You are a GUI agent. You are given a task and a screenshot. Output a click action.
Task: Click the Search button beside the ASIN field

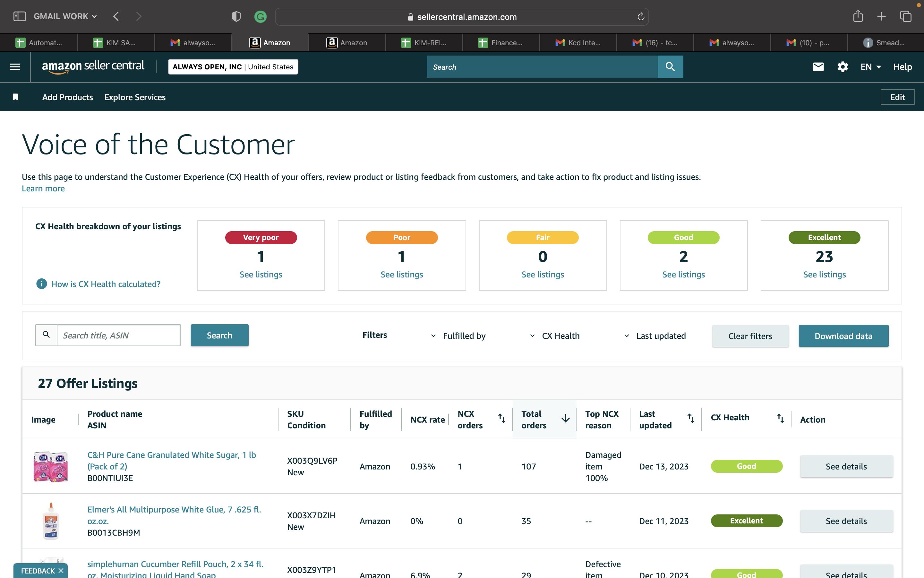tap(219, 335)
